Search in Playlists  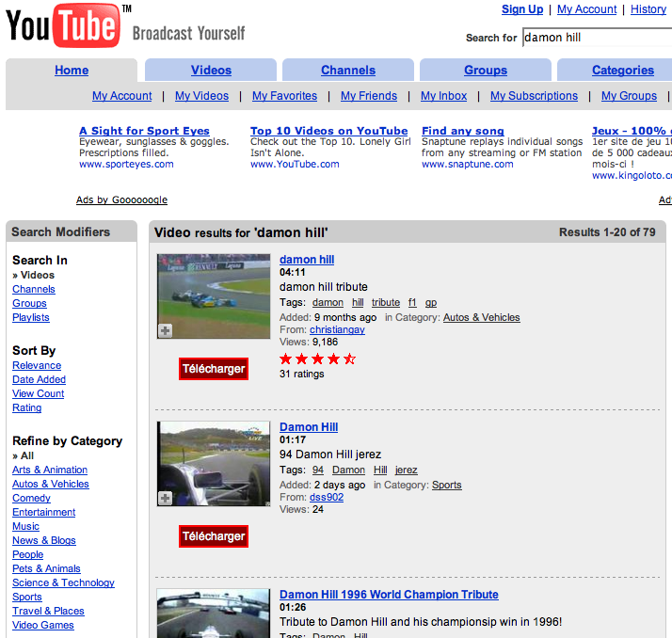31,317
